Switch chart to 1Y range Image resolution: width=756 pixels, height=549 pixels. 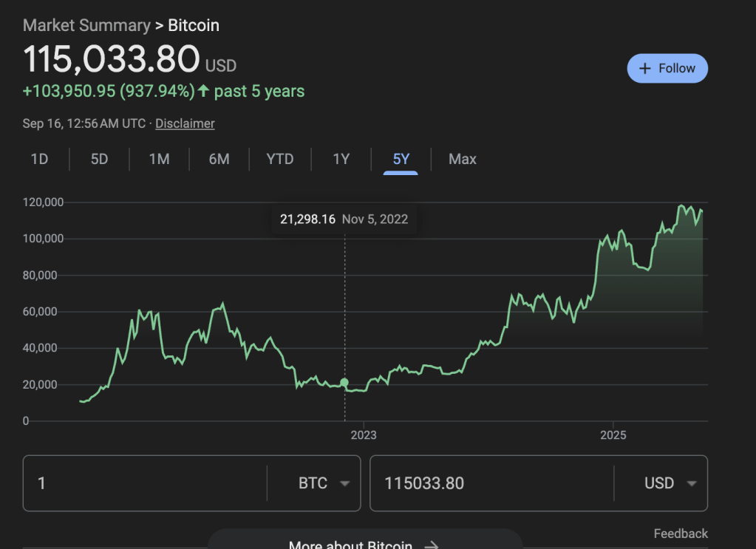pos(341,159)
